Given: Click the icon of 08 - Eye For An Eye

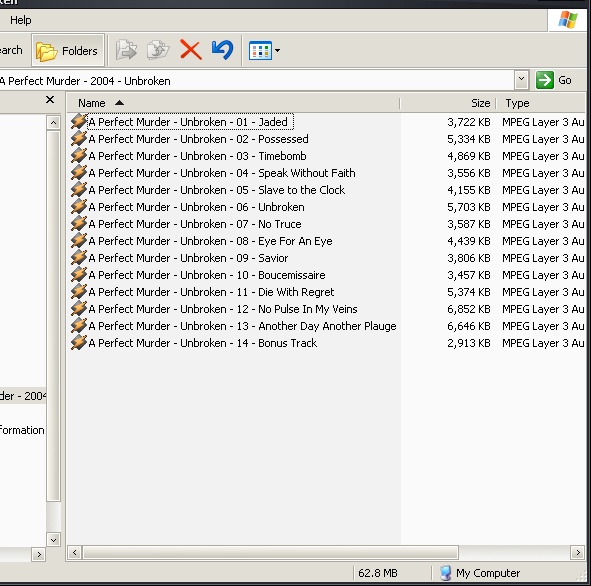Looking at the screenshot, I should pyautogui.click(x=79, y=240).
